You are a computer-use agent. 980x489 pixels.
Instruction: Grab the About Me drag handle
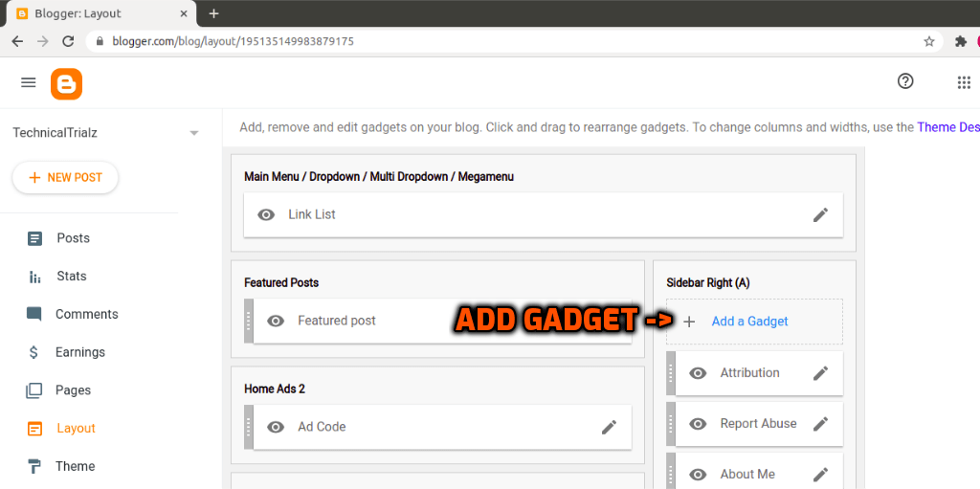point(671,471)
